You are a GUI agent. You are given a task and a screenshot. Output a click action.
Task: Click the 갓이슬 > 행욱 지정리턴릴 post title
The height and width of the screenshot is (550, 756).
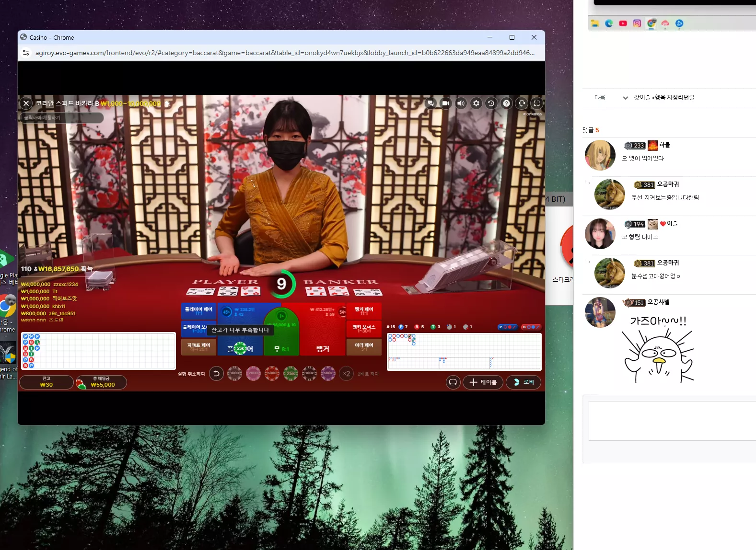coord(664,98)
